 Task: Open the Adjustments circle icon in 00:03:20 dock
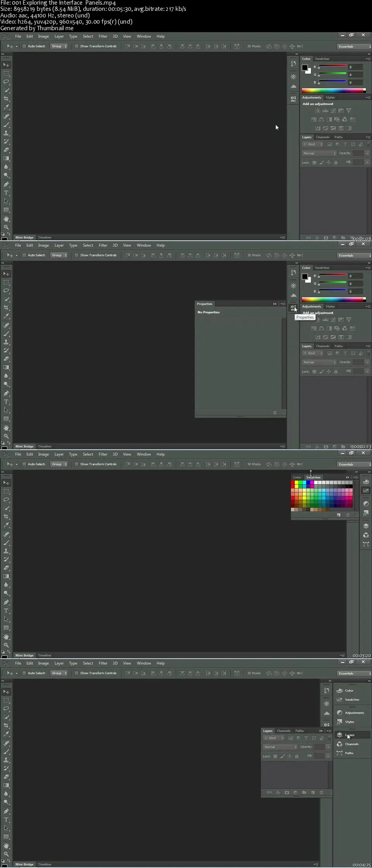[x=366, y=503]
